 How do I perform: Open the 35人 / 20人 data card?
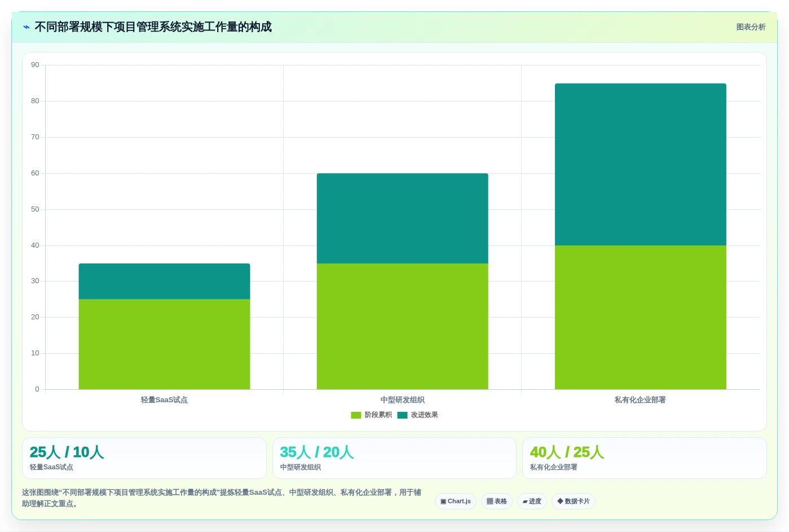click(394, 458)
